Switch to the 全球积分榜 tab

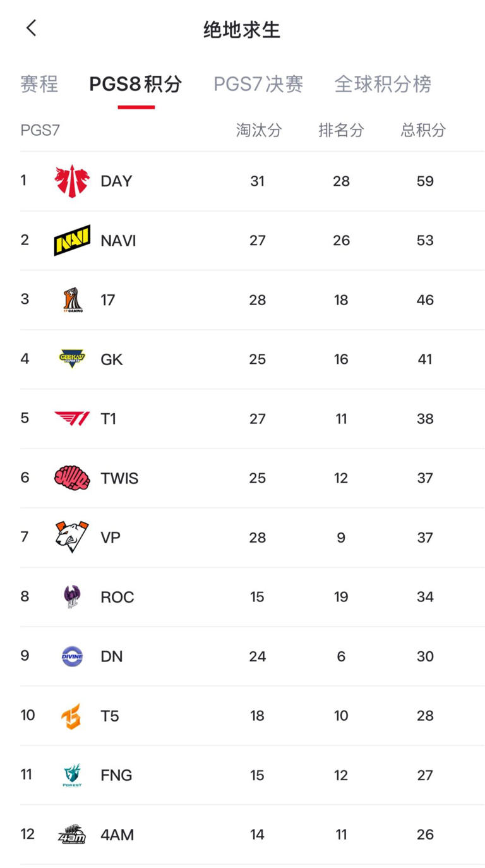coord(383,84)
